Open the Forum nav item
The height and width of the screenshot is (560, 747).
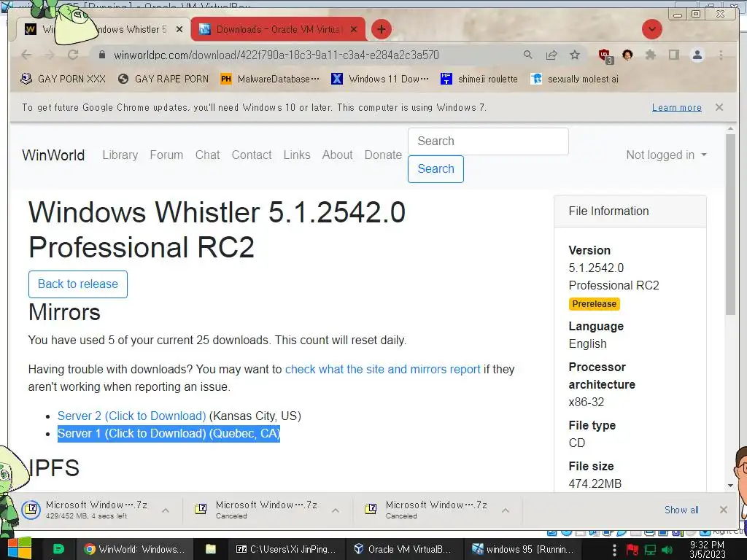(166, 155)
